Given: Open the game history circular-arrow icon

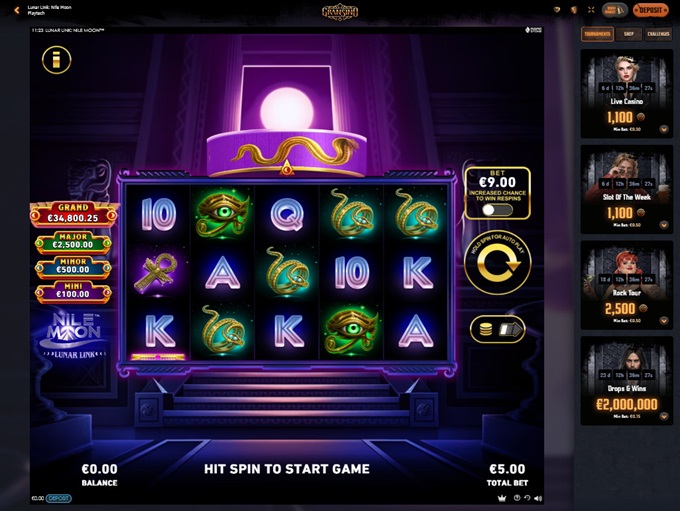Looking at the screenshot, I should (527, 498).
